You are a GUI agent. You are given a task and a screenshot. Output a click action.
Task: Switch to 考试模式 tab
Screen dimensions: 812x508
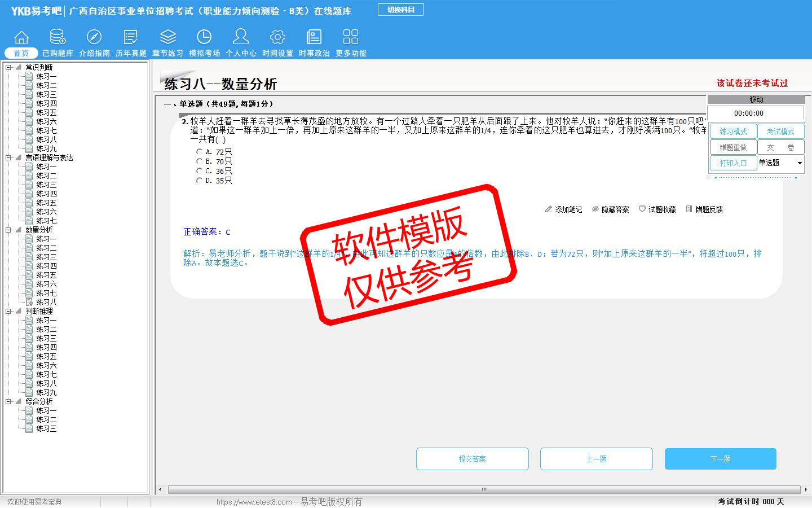pos(780,132)
